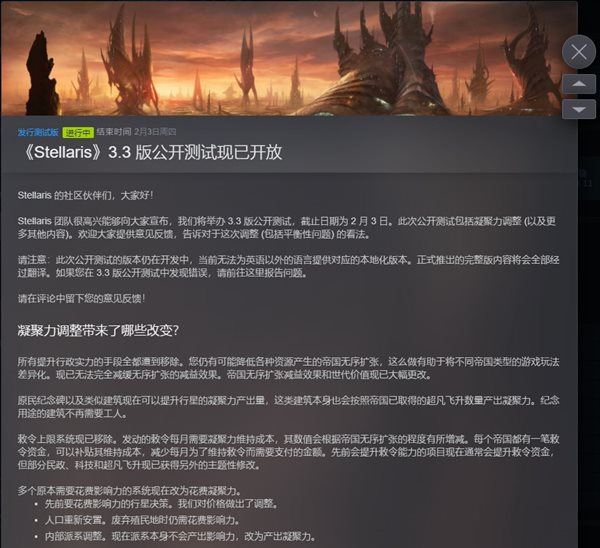Select the 先前要花费影响力的行星决策 bullet item
The width and height of the screenshot is (600, 548).
pos(161,504)
